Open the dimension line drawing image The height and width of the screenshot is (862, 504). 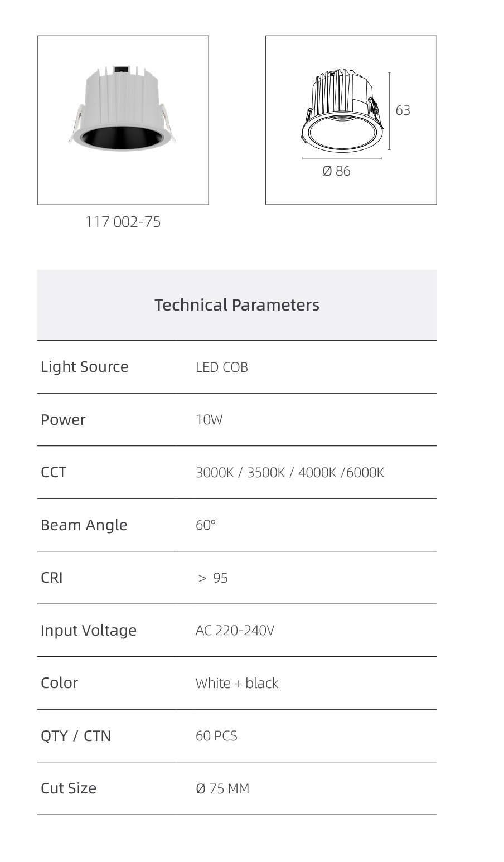tap(351, 120)
